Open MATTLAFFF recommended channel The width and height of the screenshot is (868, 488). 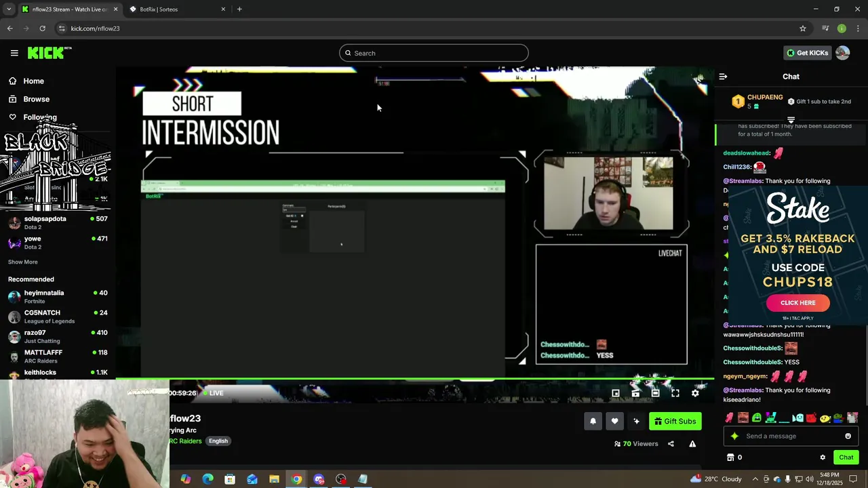[x=58, y=356]
